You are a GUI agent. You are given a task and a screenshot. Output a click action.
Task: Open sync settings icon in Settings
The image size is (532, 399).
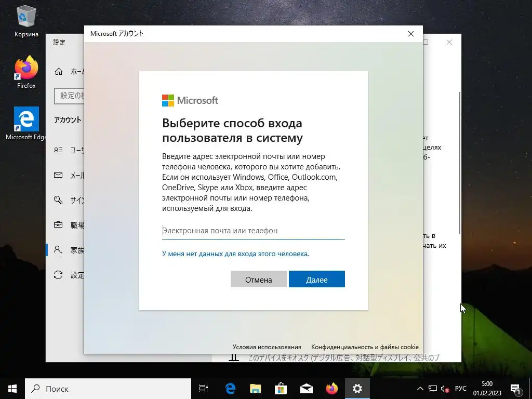pyautogui.click(x=58, y=275)
